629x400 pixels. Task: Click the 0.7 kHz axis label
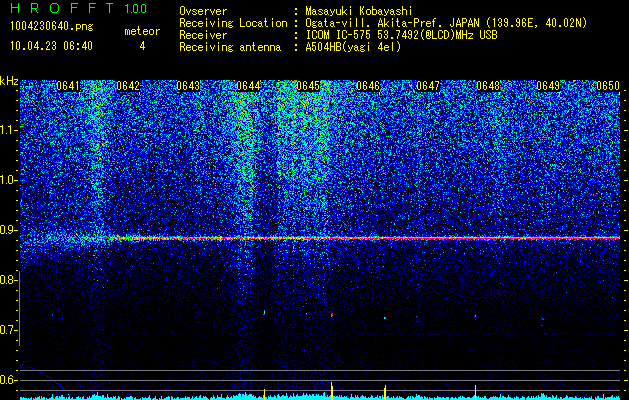click(x=7, y=330)
